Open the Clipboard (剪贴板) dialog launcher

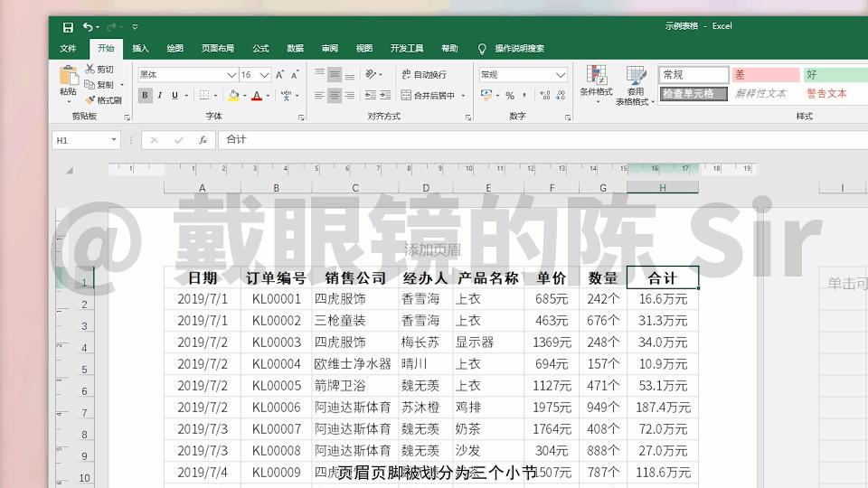click(x=127, y=117)
